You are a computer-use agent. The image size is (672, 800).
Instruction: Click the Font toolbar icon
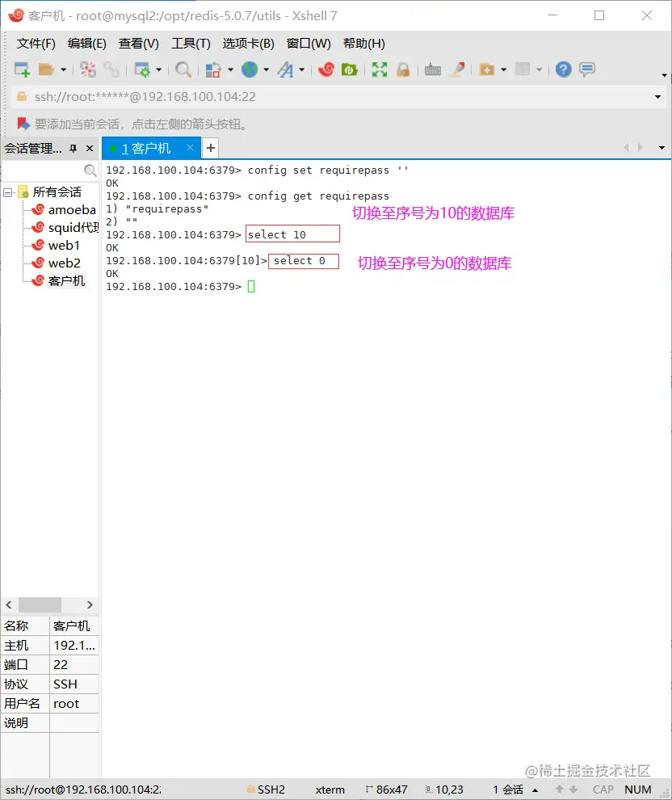pyautogui.click(x=286, y=69)
